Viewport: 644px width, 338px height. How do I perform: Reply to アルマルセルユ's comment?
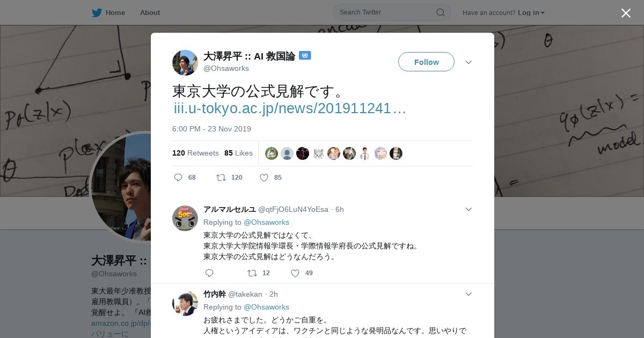click(209, 273)
